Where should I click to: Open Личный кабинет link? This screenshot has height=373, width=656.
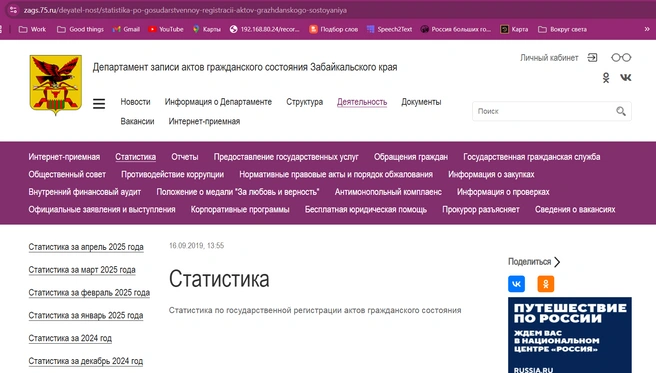(549, 58)
